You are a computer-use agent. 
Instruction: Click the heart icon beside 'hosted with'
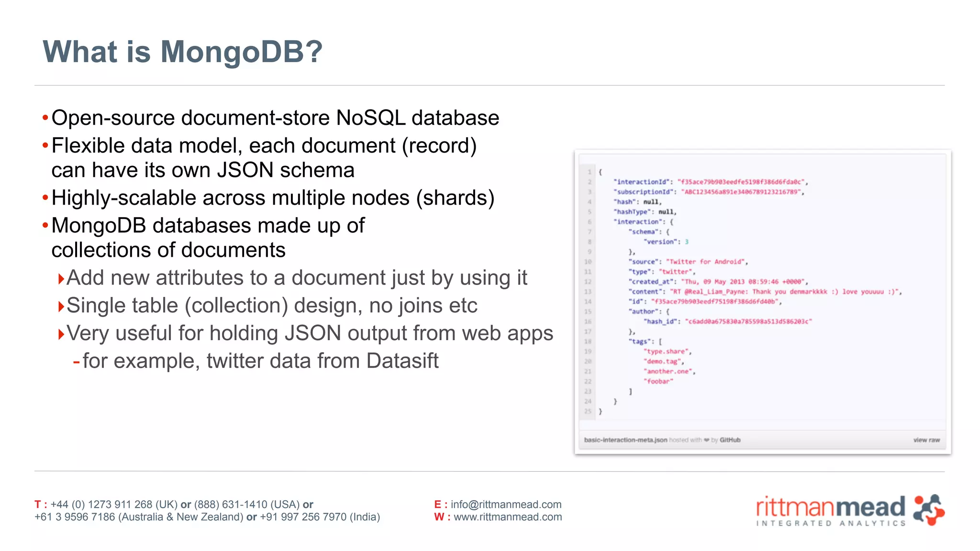tap(706, 440)
